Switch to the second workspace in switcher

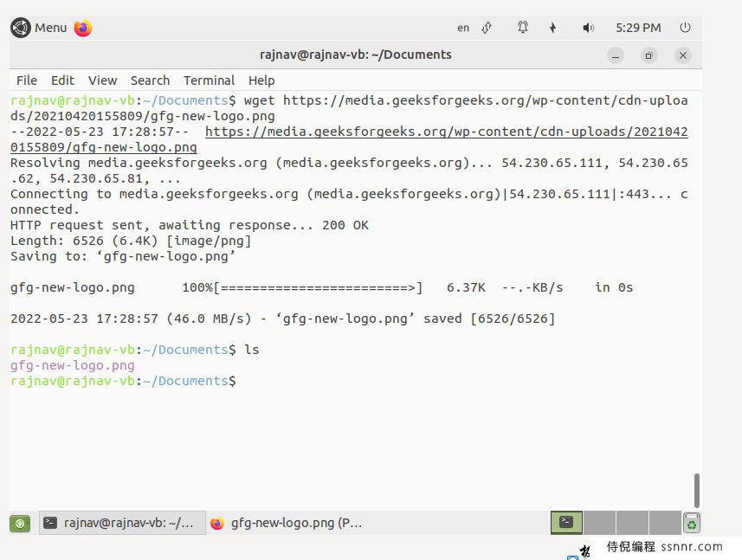(599, 523)
